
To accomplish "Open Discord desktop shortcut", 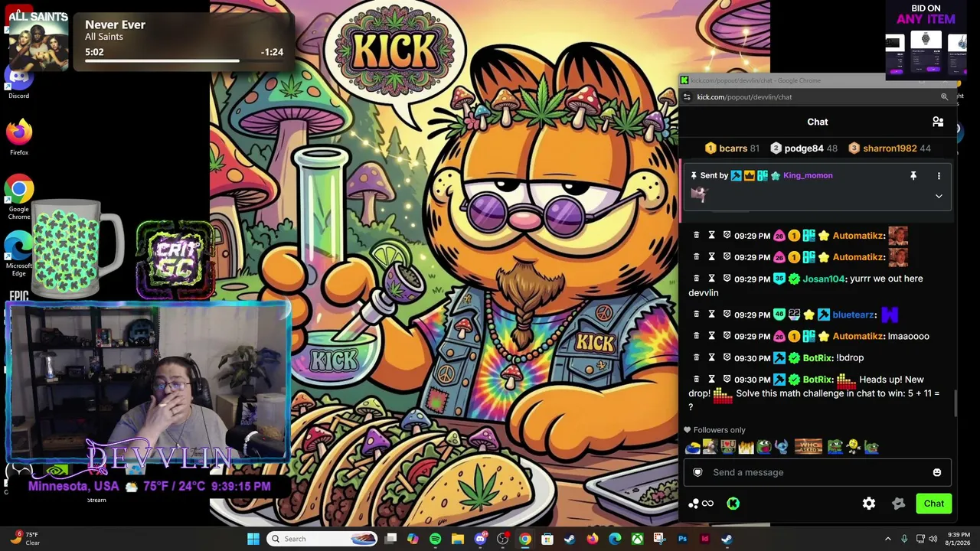I will click(19, 82).
